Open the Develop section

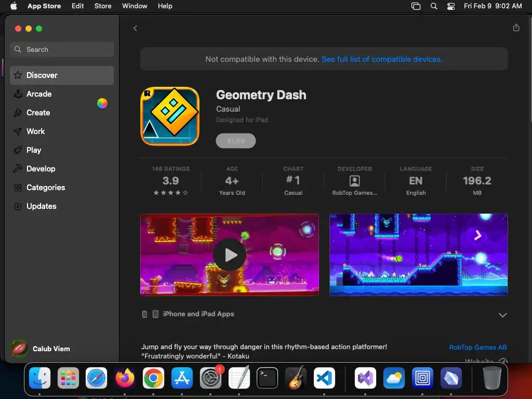click(62, 169)
